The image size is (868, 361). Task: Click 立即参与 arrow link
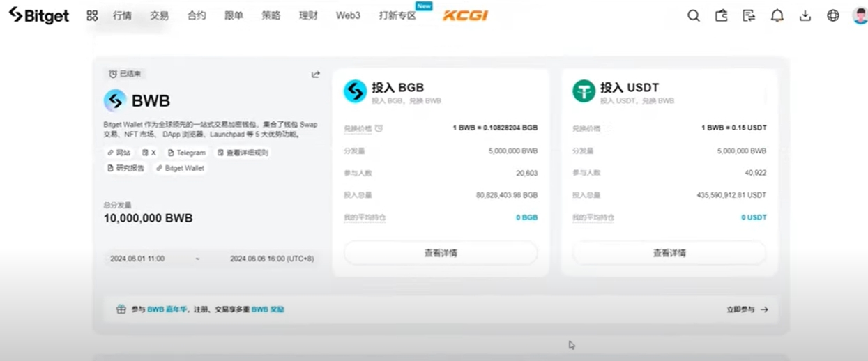pyautogui.click(x=747, y=309)
